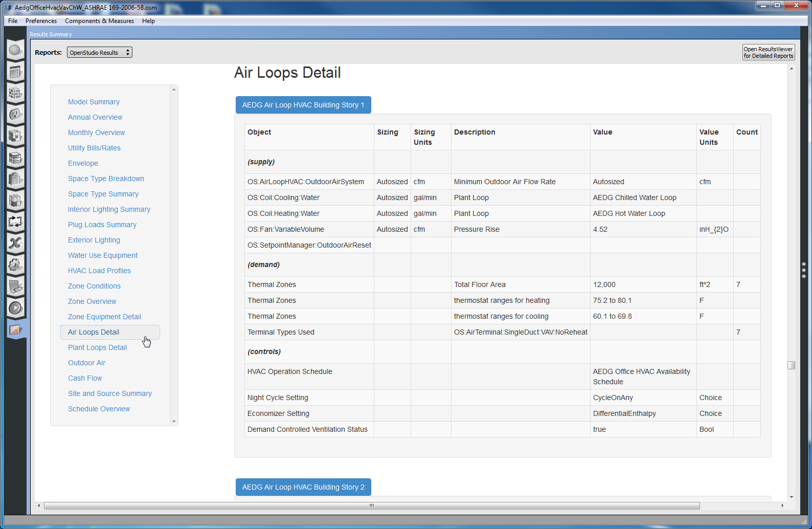Go to the Plant Loops Detail link
This screenshot has width=812, height=529.
97,347
